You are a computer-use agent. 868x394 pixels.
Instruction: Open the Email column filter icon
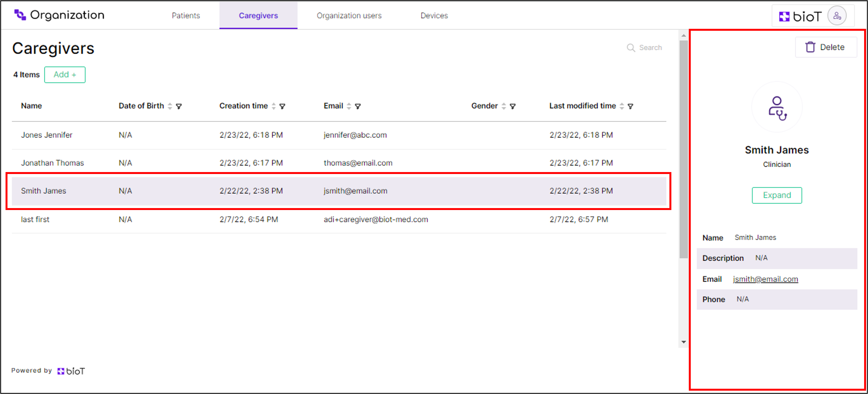pyautogui.click(x=358, y=106)
